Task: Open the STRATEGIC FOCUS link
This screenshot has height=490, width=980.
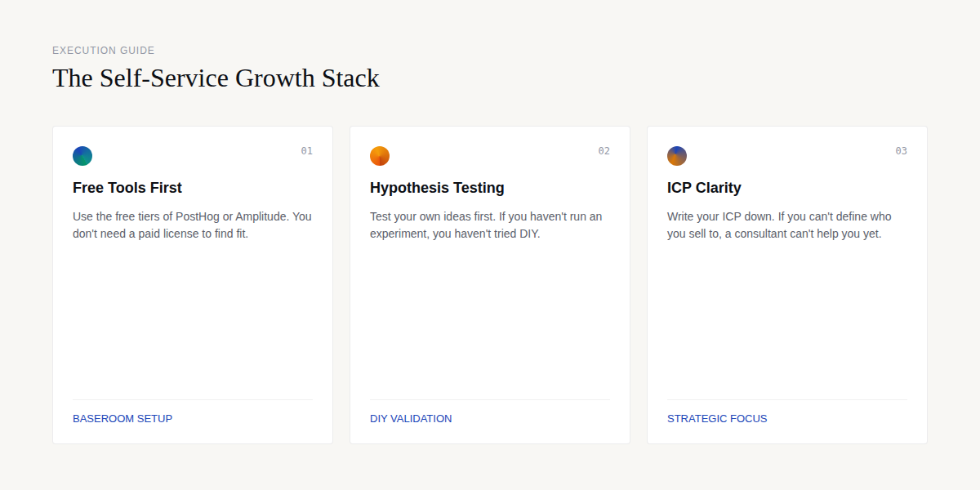Action: tap(717, 419)
